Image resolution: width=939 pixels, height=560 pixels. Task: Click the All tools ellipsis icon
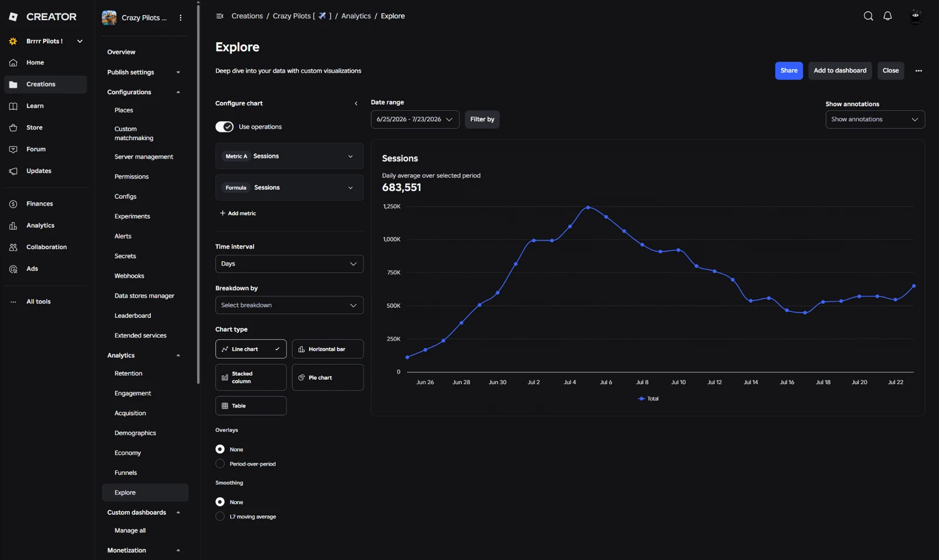coord(13,302)
